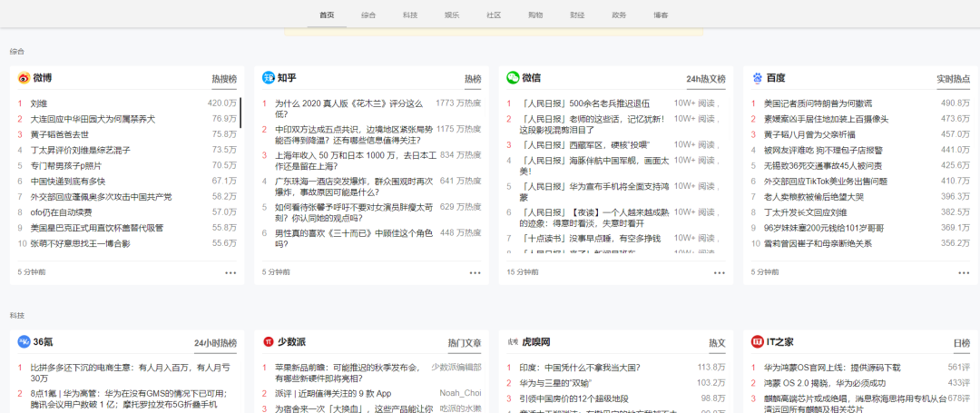Click the Baidu paw logo icon

757,78
